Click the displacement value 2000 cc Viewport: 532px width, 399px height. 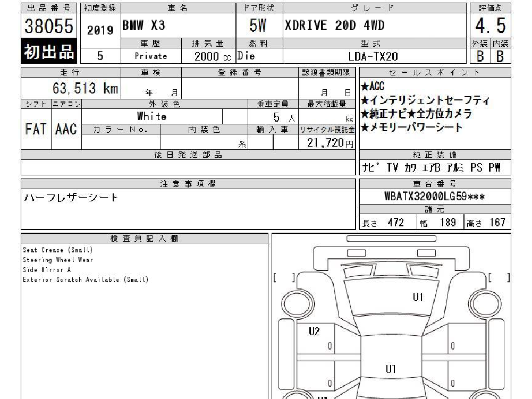213,56
